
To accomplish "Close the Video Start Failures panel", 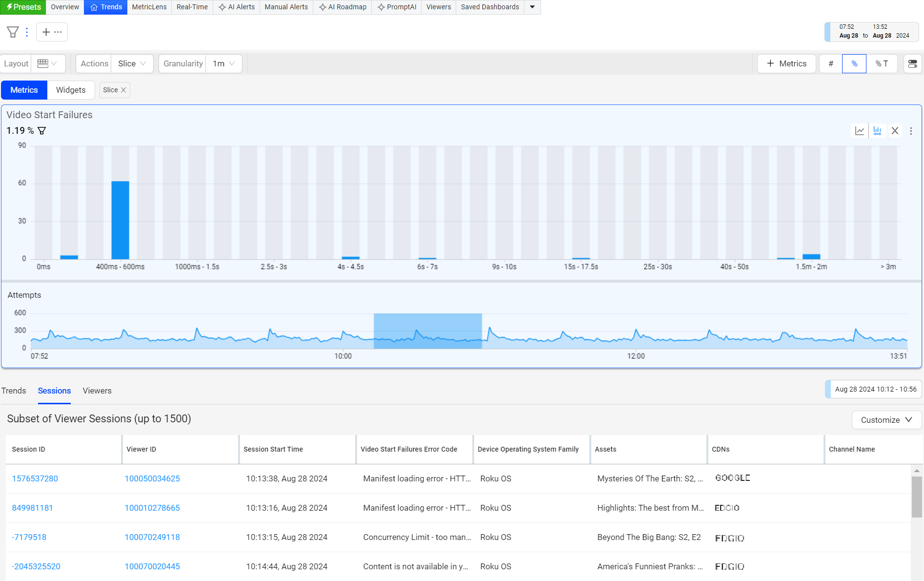I will point(895,131).
